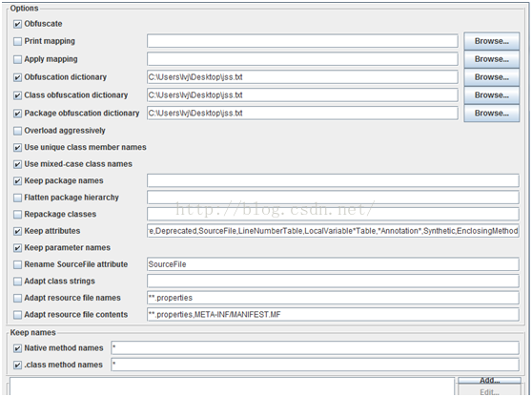Viewport: 532px width, 397px height.
Task: Toggle Use mixed-case class names
Action: tap(18, 164)
